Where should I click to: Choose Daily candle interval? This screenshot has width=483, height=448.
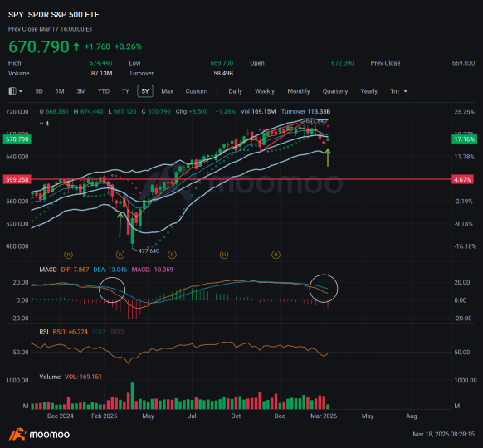236,91
